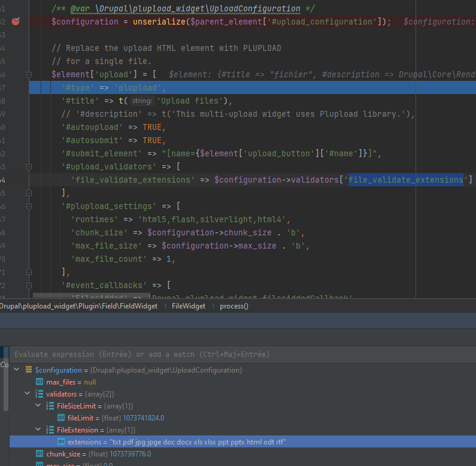Select process() in the breadcrumb bar
This screenshot has height=466, width=476.
tap(234, 306)
